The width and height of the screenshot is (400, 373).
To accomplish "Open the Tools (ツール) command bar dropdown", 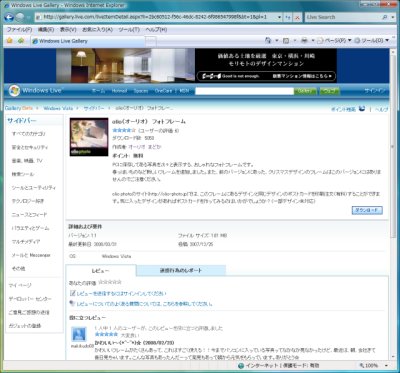I will 372,41.
